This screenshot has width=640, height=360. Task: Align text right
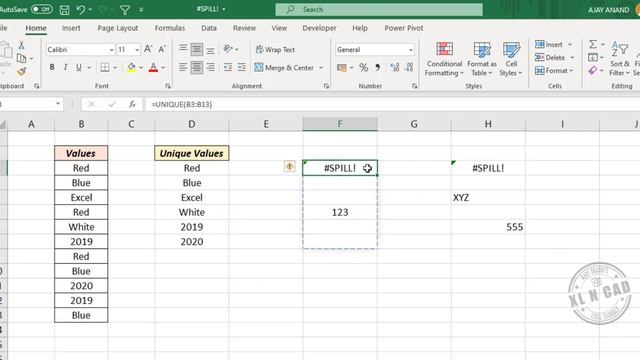(x=210, y=67)
